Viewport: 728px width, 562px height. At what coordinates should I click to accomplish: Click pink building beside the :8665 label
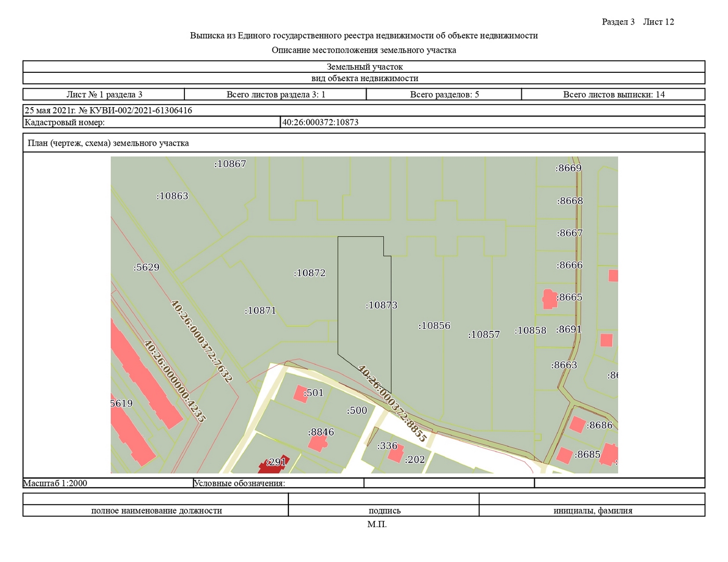click(549, 299)
